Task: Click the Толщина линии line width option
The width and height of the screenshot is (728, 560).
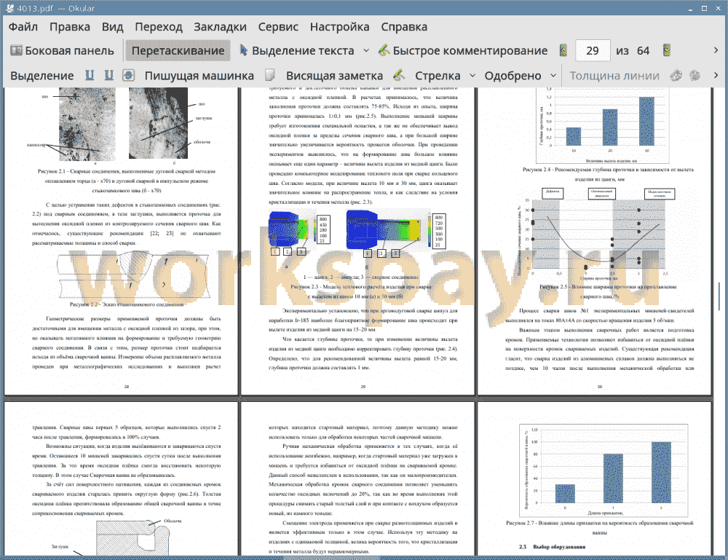Action: [614, 76]
